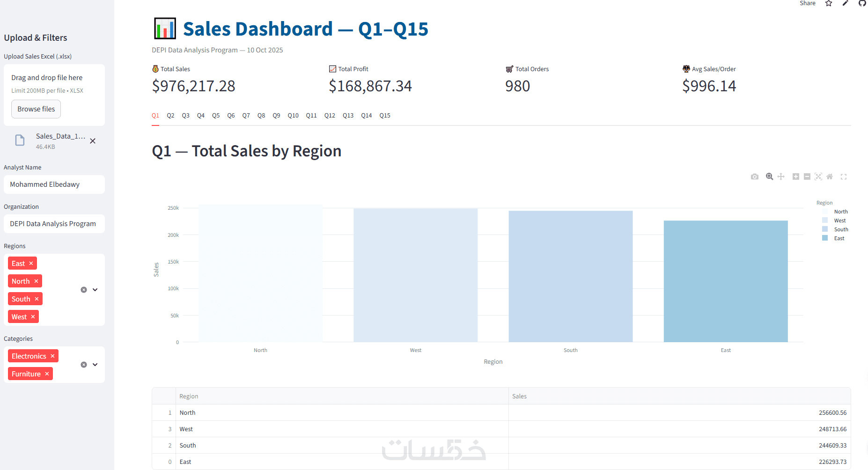
Task: Activate the pan tool on chart
Action: (781, 177)
